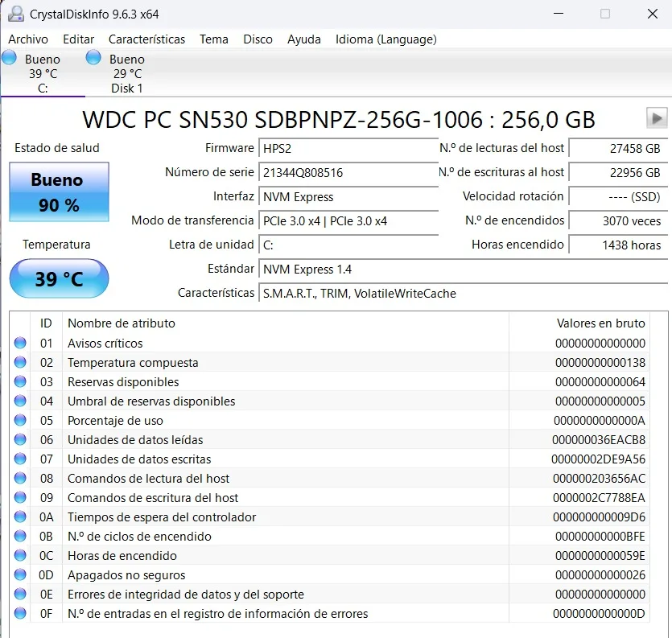Click status orb for Umbral de reservas disponibles

point(20,401)
